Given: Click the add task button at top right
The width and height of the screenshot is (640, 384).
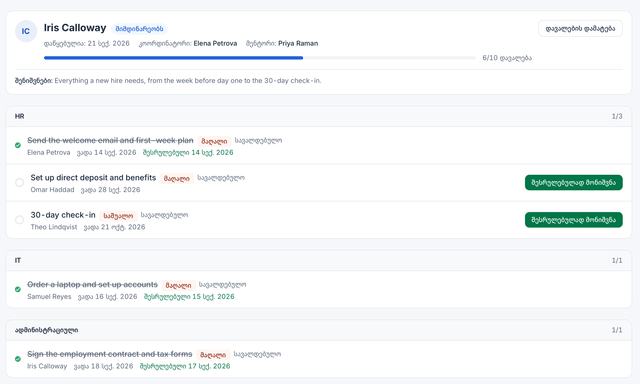Looking at the screenshot, I should pyautogui.click(x=580, y=29).
